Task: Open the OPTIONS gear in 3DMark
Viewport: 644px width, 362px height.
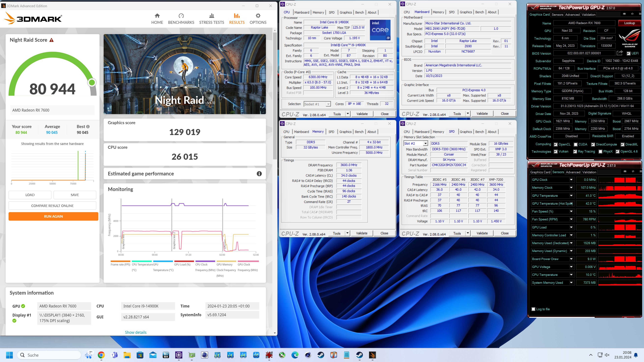Action: click(258, 19)
